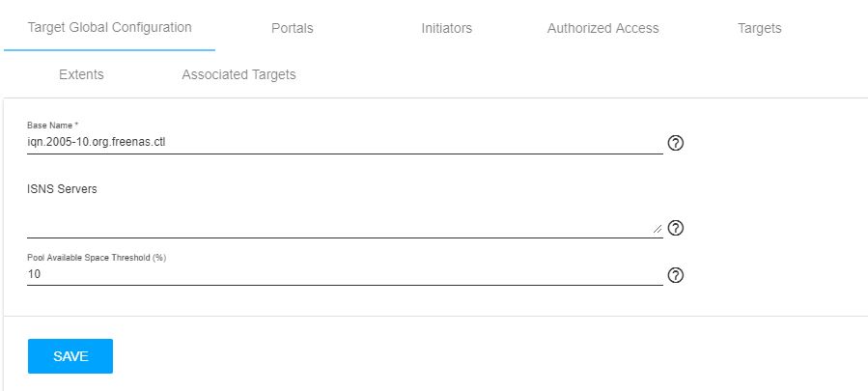The height and width of the screenshot is (391, 868).
Task: Click the blue underline under the active tab
Action: point(110,50)
